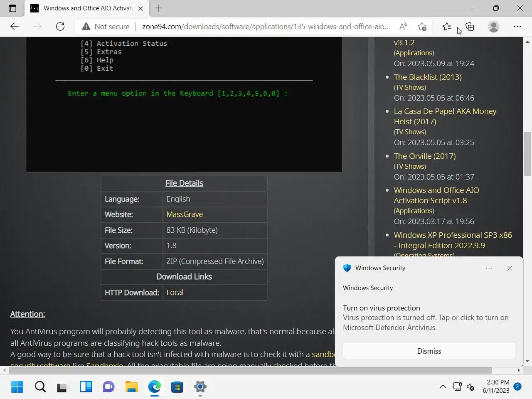Open Task View on taskbar
Viewport: 532px width, 399px height.
pyautogui.click(x=63, y=387)
